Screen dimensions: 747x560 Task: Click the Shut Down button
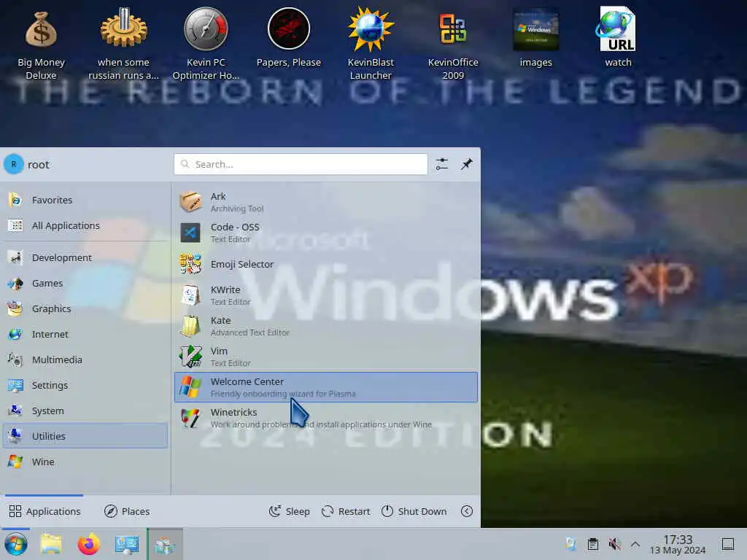pyautogui.click(x=414, y=511)
